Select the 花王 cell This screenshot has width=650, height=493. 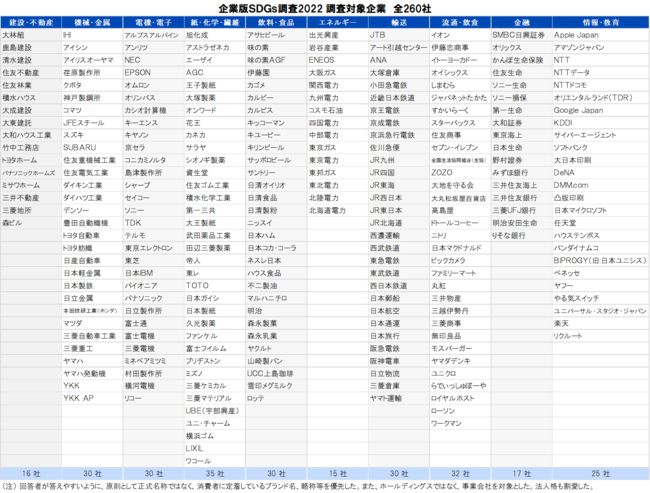pos(215,123)
